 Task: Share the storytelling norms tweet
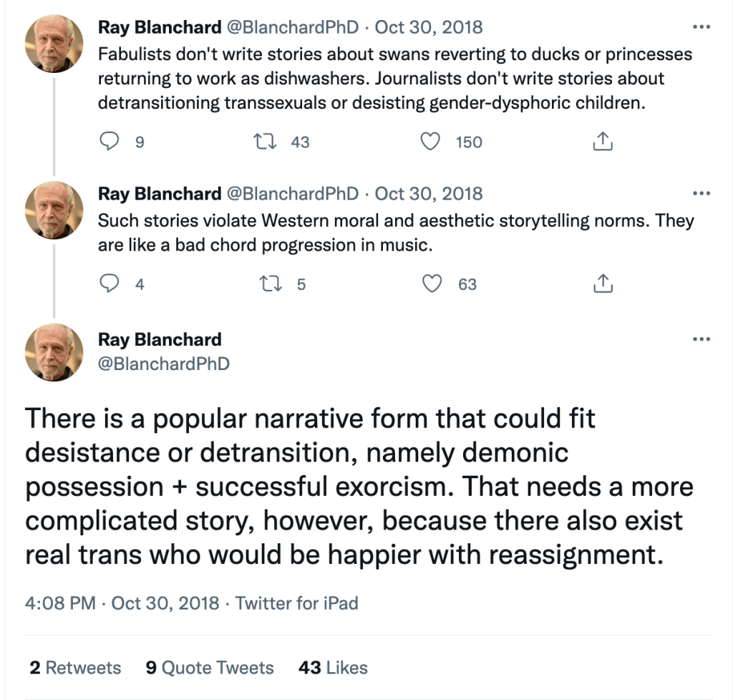603,284
